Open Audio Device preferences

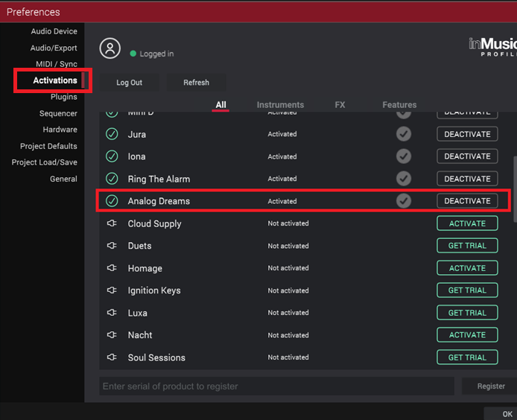click(54, 31)
